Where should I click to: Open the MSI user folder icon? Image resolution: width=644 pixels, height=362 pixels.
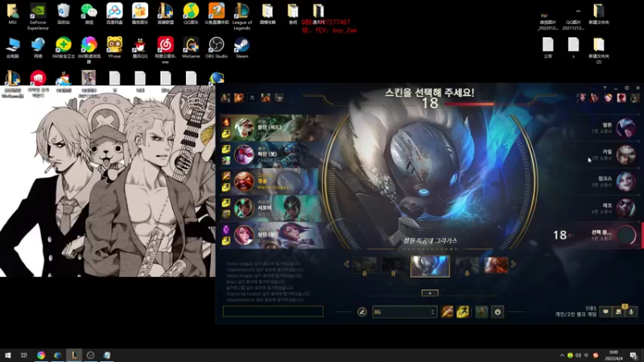point(12,14)
